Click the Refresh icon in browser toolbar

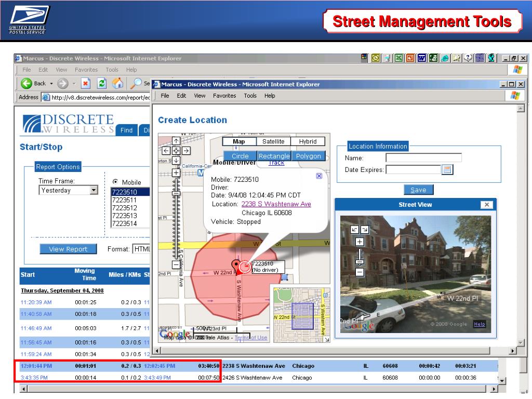(101, 83)
